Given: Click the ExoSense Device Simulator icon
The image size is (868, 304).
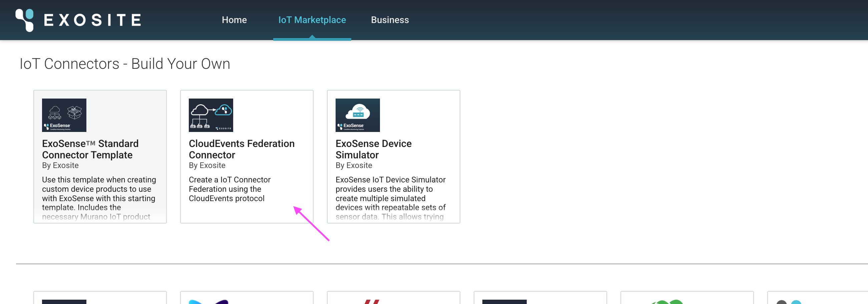Looking at the screenshot, I should [x=357, y=115].
